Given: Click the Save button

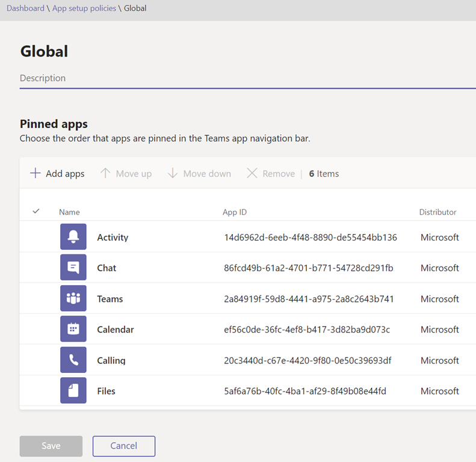Looking at the screenshot, I should (x=51, y=446).
